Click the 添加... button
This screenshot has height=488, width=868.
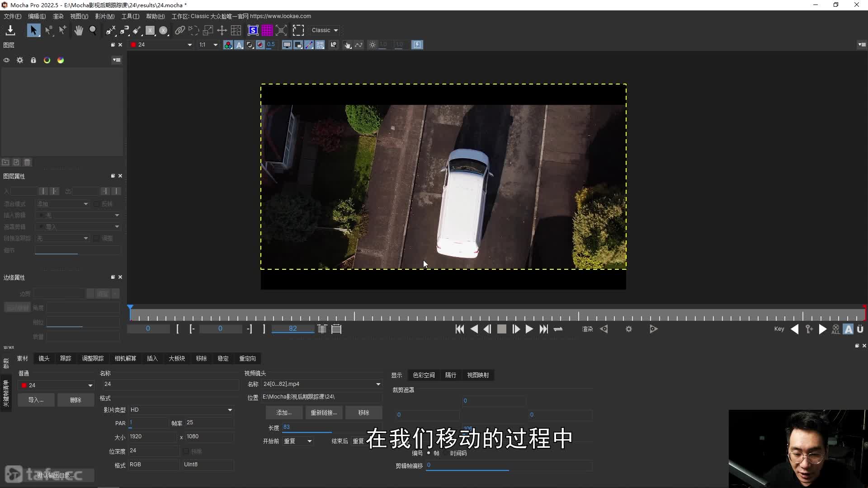[284, 413]
